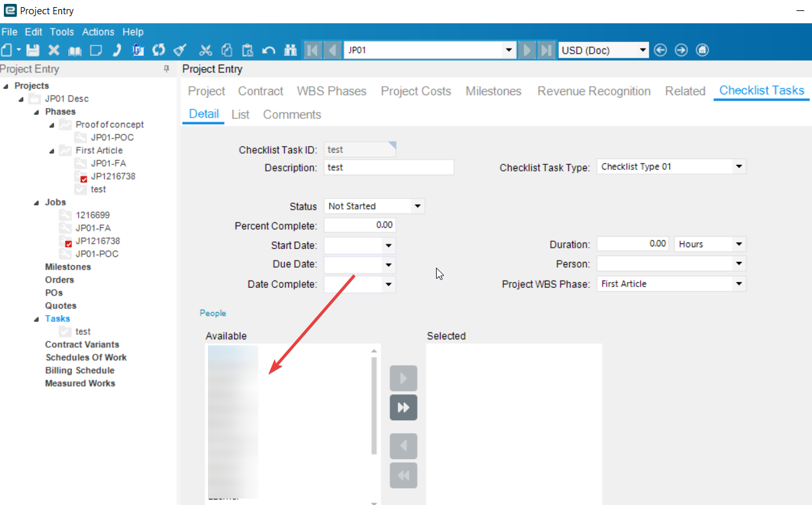The image size is (812, 505).
Task: Paste with the clipboard icon
Action: [247, 50]
